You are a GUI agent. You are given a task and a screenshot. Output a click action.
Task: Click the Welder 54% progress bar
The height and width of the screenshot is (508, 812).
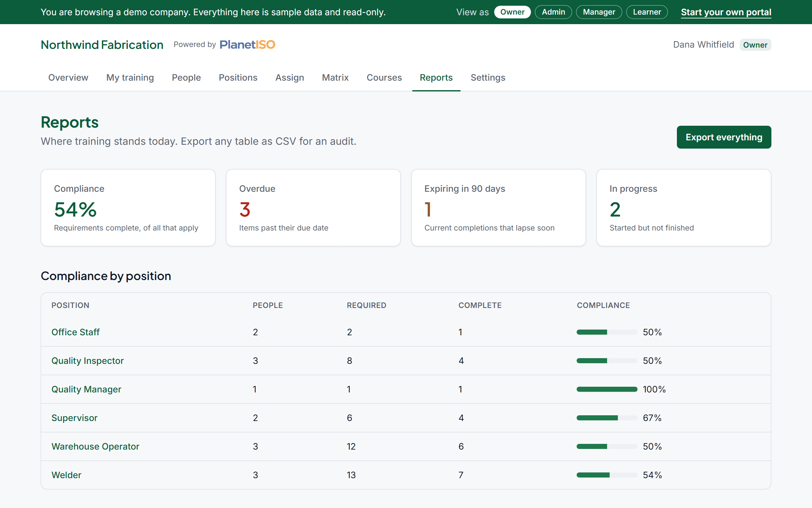(x=607, y=475)
